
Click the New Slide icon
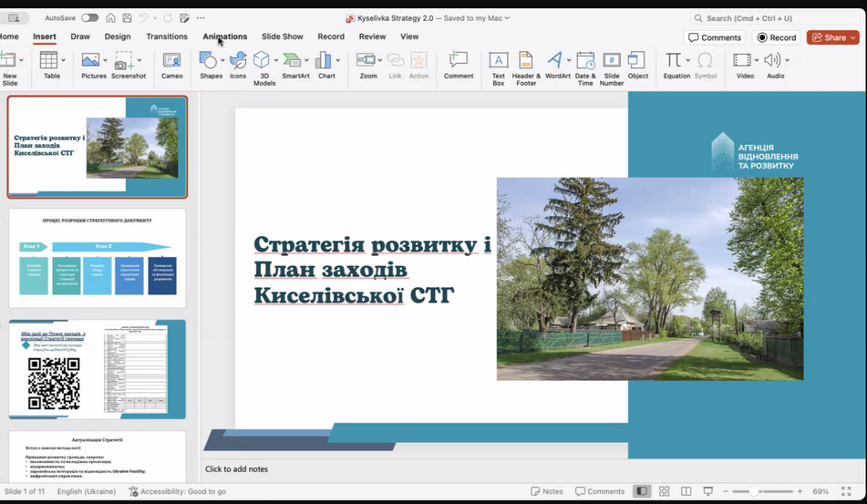(x=7, y=59)
